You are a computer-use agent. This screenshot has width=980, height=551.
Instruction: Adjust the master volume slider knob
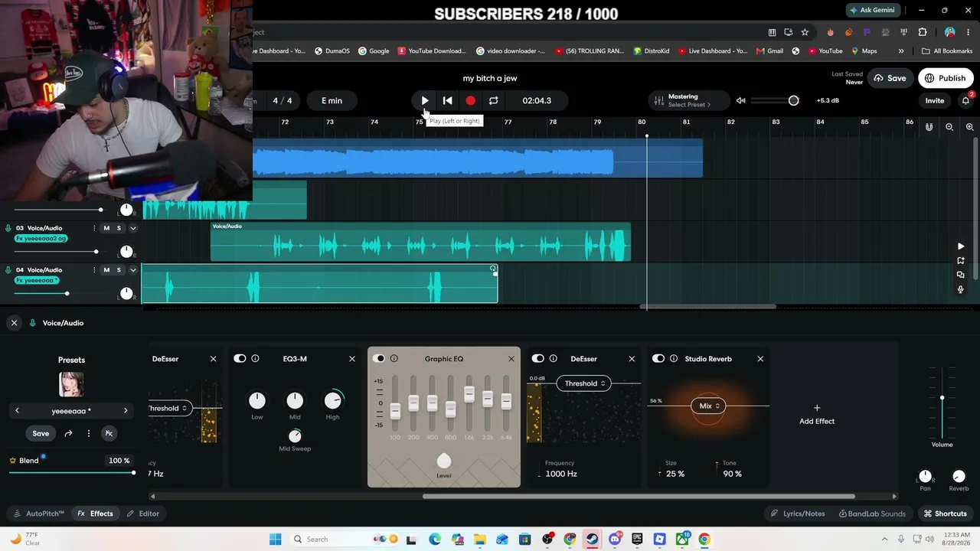pos(793,100)
